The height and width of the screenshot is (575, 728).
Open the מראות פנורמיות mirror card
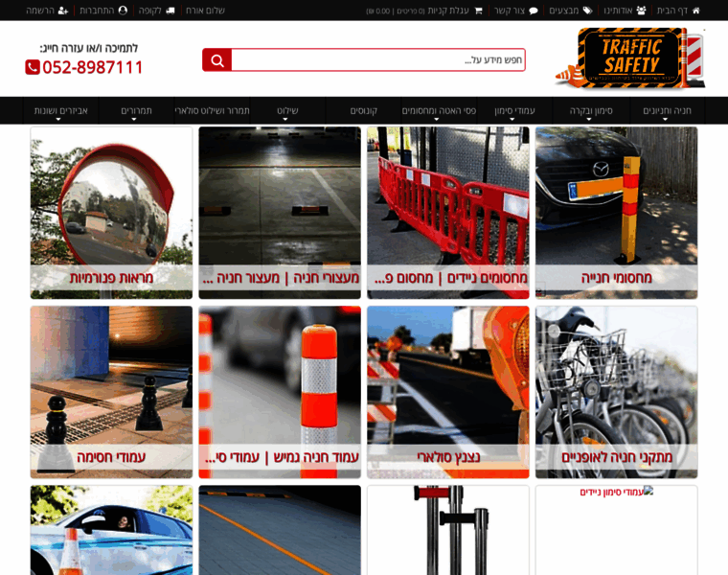click(111, 213)
